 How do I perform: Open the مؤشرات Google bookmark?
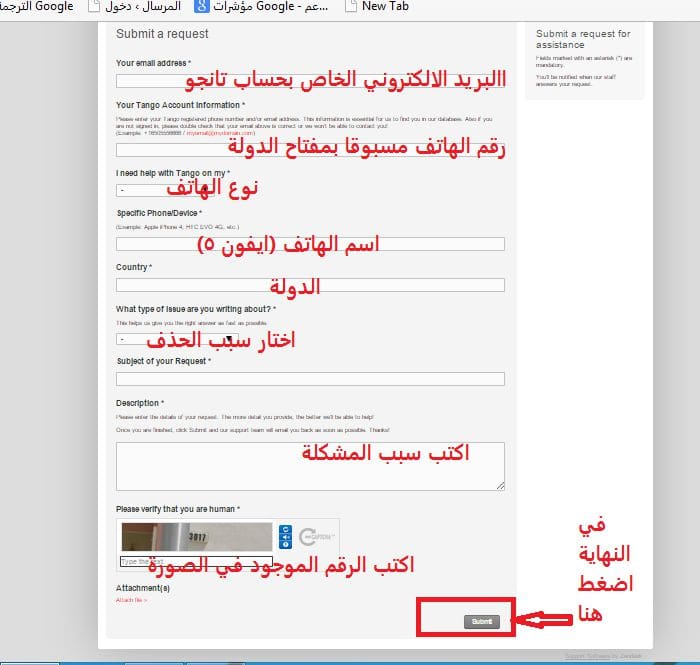(261, 6)
